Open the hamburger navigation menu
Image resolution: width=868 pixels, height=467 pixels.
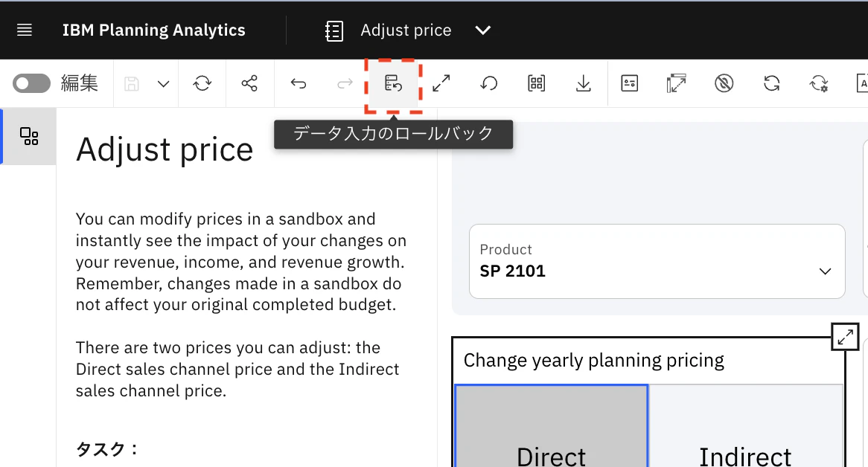coord(25,30)
